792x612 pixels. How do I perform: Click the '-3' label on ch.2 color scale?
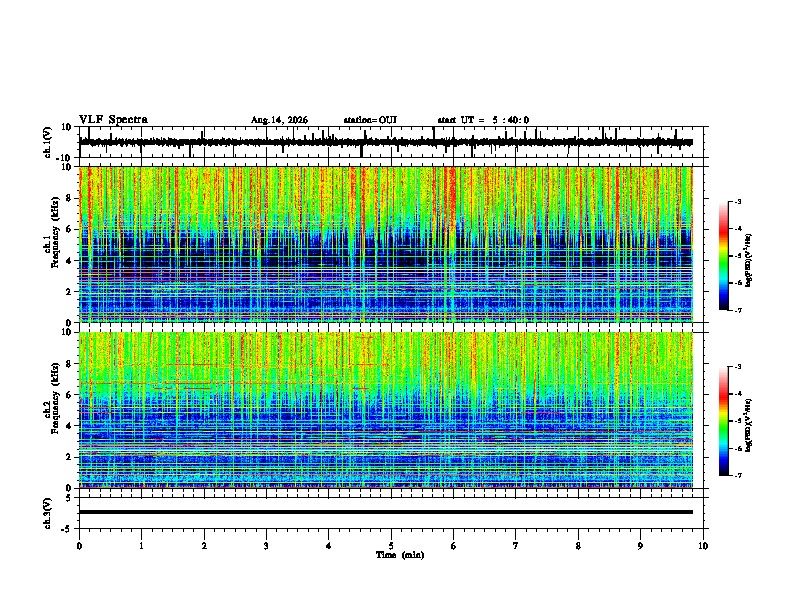737,366
